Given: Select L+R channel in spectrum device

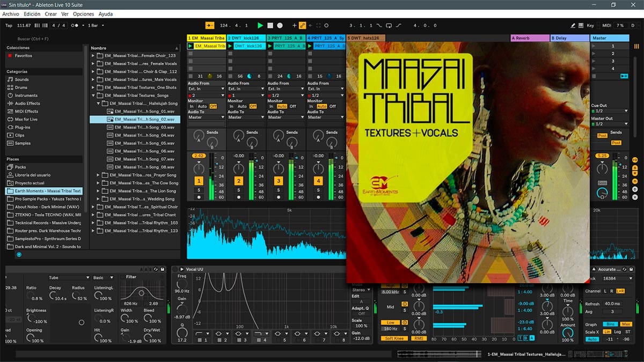Looking at the screenshot, I should click(620, 291).
